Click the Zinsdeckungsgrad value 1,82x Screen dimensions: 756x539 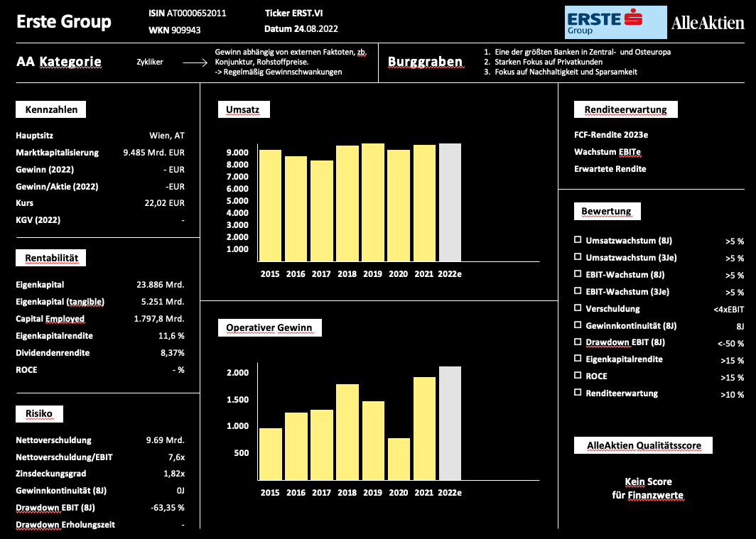pyautogui.click(x=174, y=474)
